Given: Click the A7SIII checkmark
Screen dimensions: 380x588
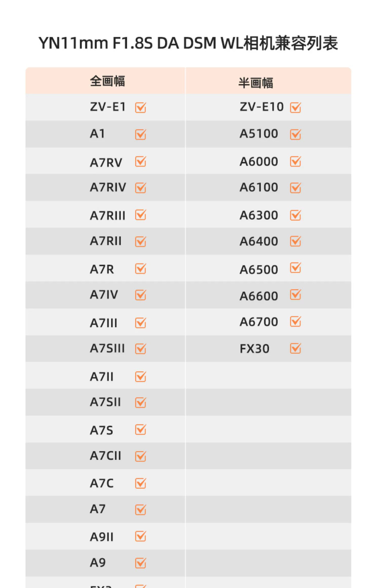Looking at the screenshot, I should (x=141, y=349).
